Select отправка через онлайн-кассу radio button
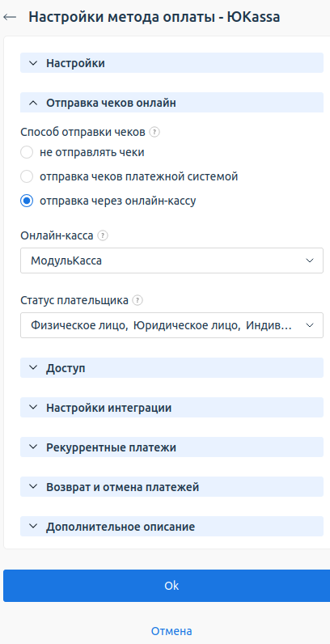 [27, 201]
